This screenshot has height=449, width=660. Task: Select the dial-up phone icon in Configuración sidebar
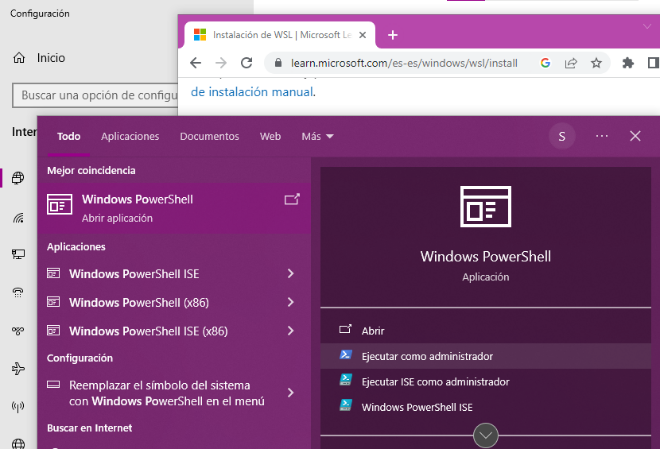click(x=18, y=292)
